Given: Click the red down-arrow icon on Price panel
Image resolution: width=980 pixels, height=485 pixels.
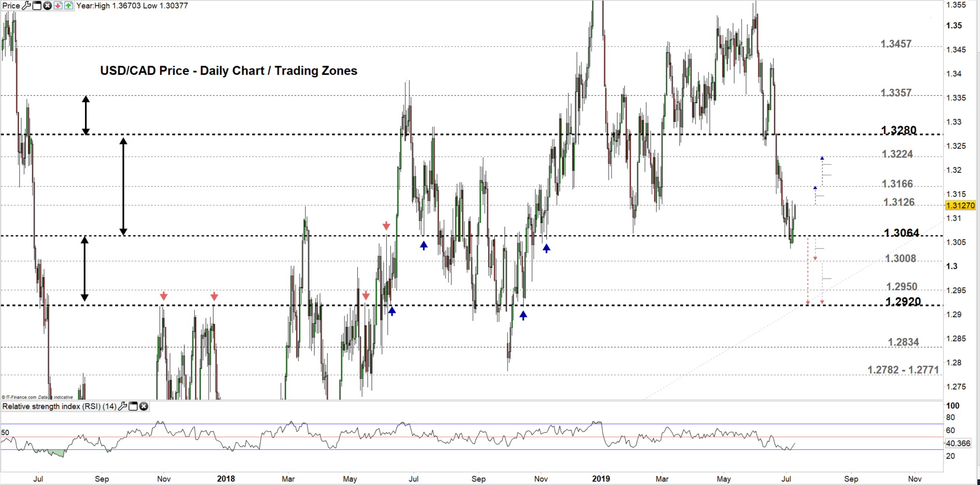Looking at the screenshot, I should click(x=58, y=6).
